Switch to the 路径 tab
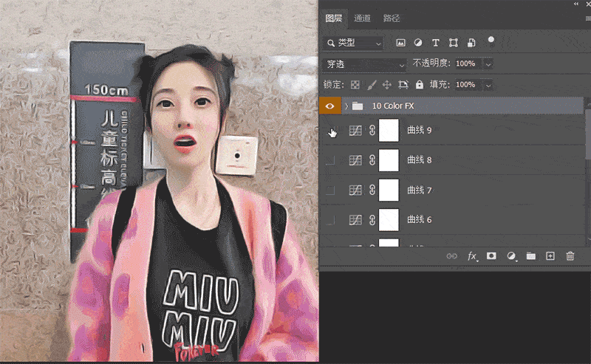591x364 pixels. [392, 18]
